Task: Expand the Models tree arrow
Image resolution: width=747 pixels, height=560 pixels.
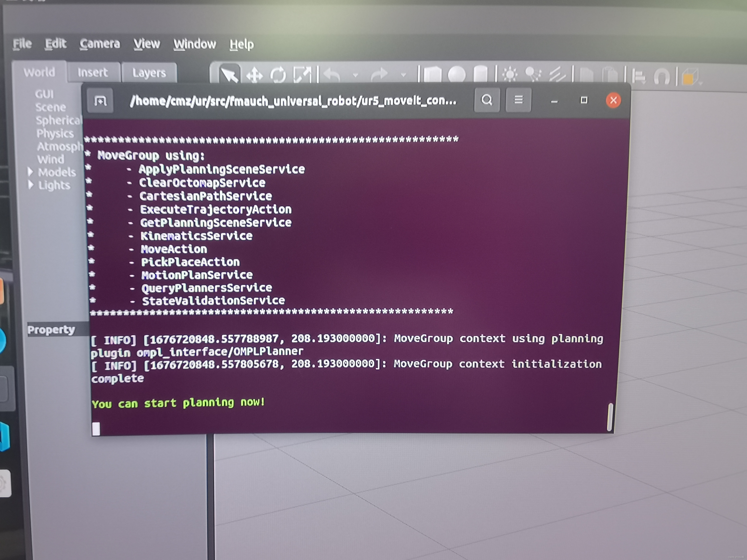Action: point(30,172)
